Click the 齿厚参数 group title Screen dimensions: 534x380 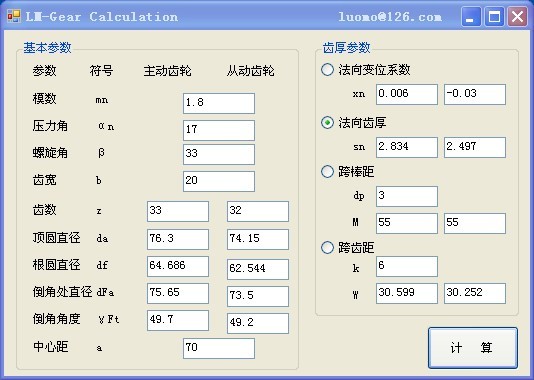point(346,48)
